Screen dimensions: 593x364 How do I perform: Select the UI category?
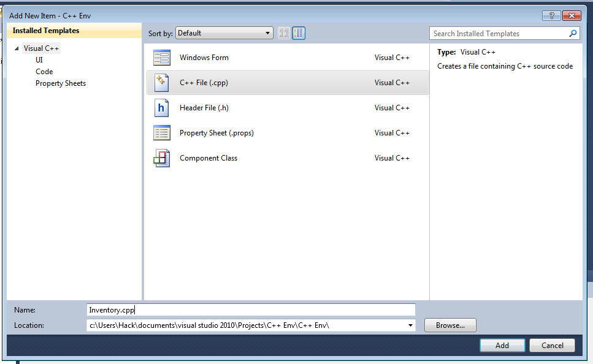coord(39,60)
